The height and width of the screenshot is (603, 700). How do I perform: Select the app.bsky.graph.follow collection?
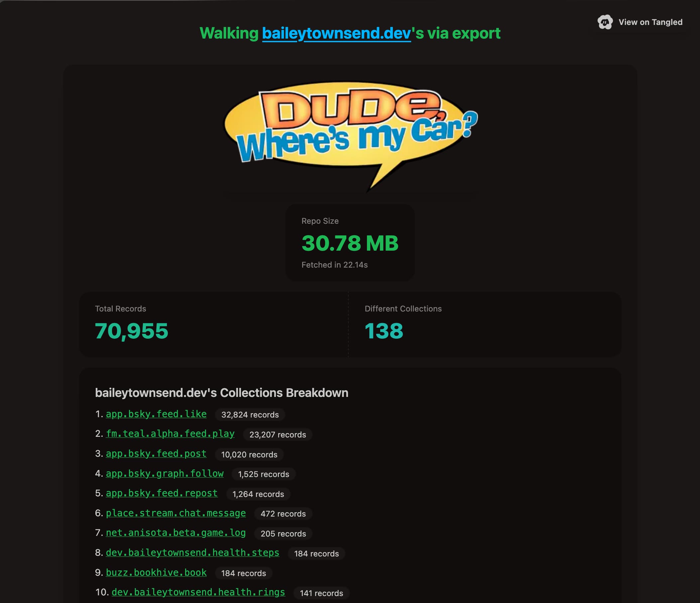[165, 474]
